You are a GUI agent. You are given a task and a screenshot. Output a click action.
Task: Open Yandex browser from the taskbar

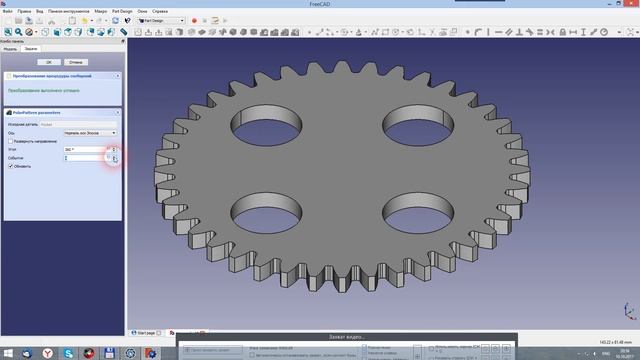point(48,353)
